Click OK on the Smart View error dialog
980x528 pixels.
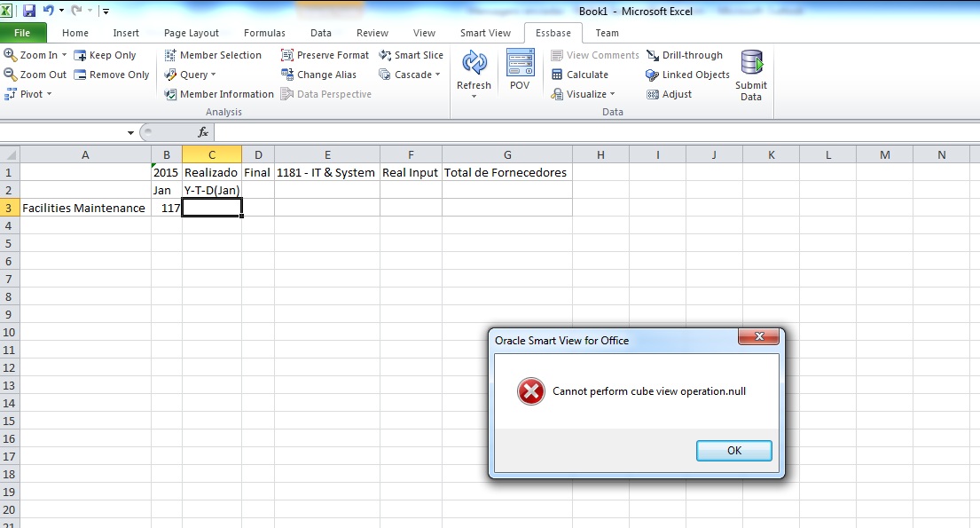tap(733, 451)
